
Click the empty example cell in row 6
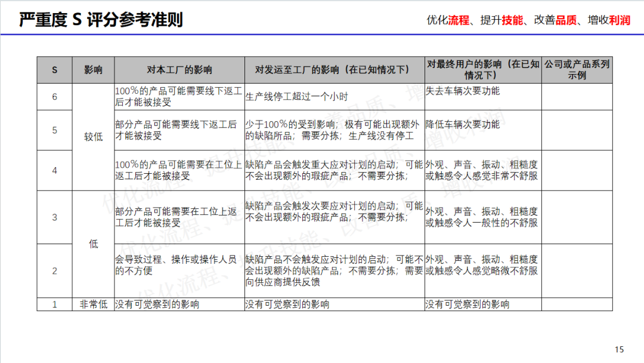(577, 97)
